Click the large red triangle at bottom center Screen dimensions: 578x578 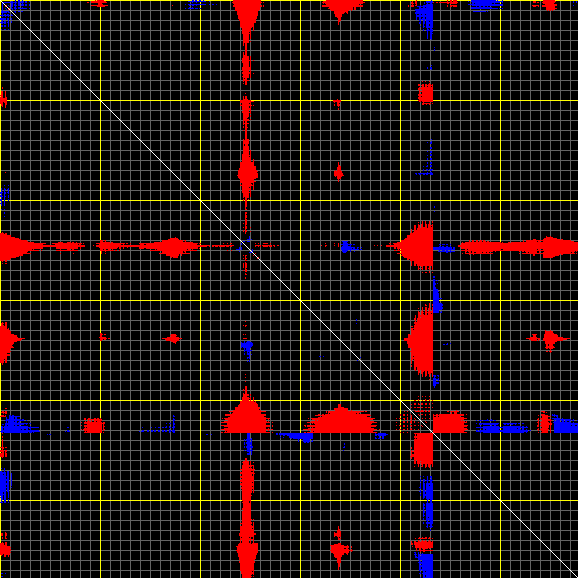coord(246,411)
